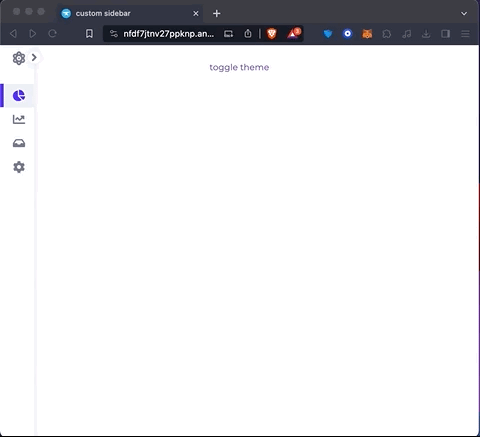Open the inbox tray sidebar item
Image resolution: width=480 pixels, height=437 pixels.
pos(19,143)
